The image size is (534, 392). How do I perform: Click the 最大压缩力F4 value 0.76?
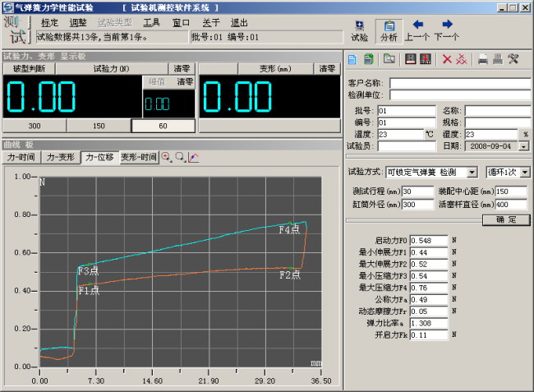pyautogui.click(x=429, y=288)
